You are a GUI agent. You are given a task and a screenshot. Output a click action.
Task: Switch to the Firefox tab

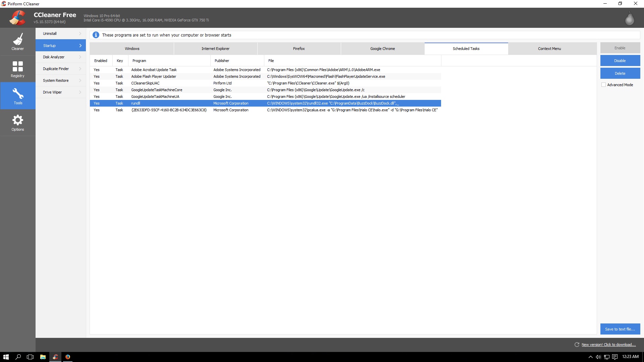click(x=299, y=49)
